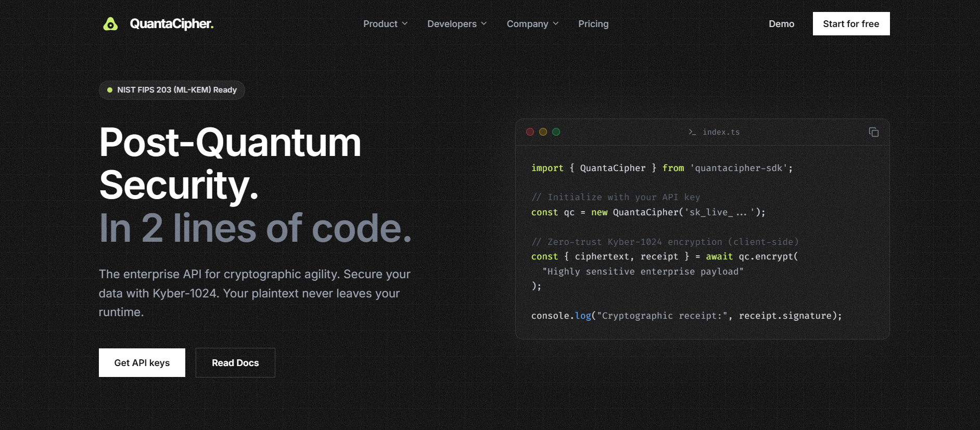Click the await qc.encrypt( code line
Image resolution: width=980 pixels, height=430 pixels.
click(665, 256)
